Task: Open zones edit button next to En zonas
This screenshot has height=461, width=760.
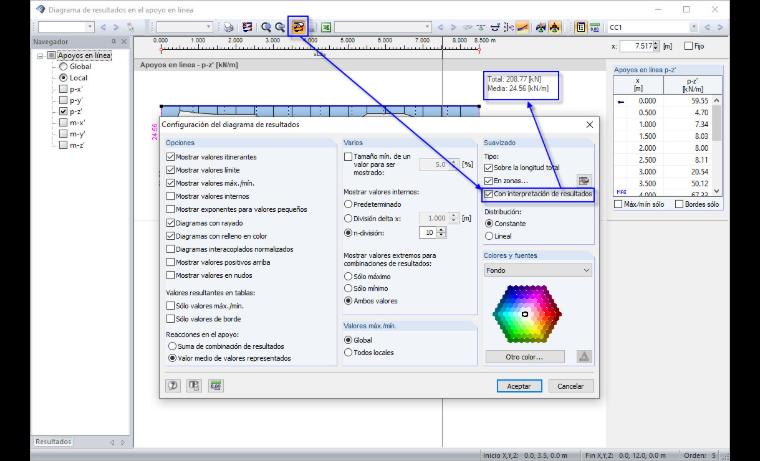Action: (x=584, y=180)
